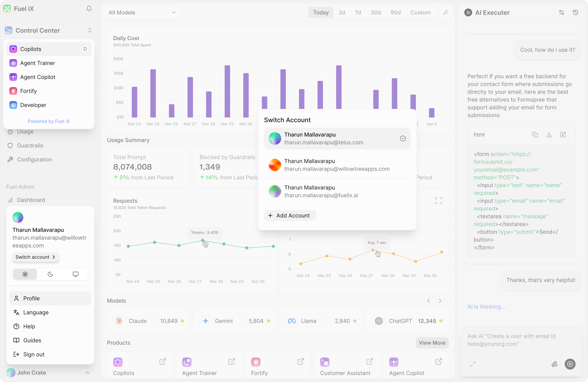Open the notifications bell
The height and width of the screenshot is (382, 588).
click(89, 9)
